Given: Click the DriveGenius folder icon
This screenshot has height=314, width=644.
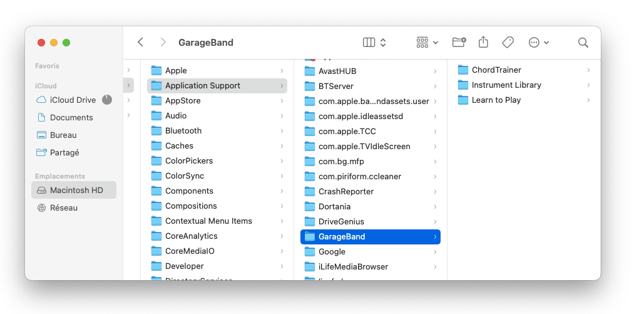Looking at the screenshot, I should 310,221.
